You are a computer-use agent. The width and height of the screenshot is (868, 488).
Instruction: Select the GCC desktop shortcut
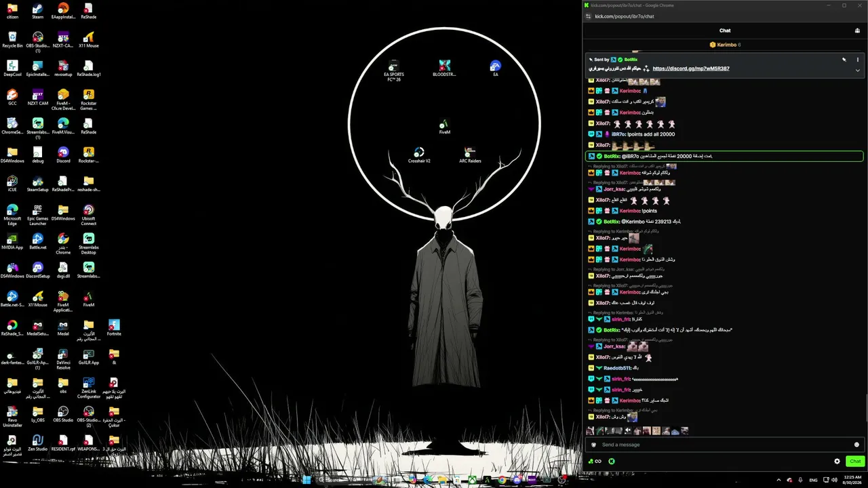click(12, 98)
